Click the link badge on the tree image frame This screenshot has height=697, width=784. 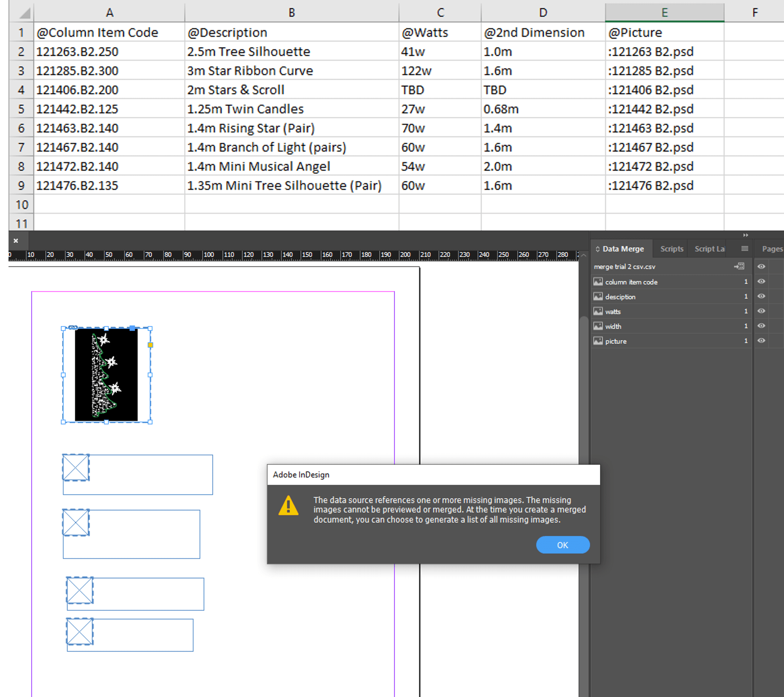pyautogui.click(x=73, y=328)
